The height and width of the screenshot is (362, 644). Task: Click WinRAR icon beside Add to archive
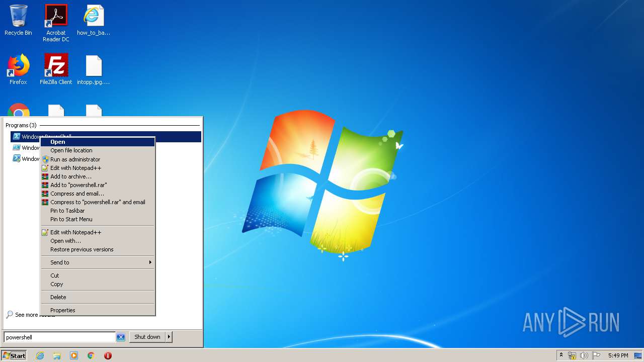(45, 176)
